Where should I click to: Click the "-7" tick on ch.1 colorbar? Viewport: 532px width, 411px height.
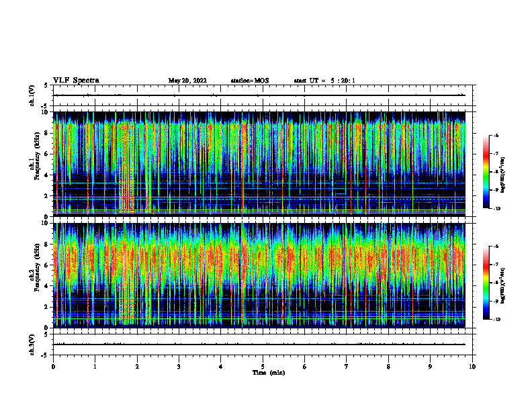(x=496, y=154)
